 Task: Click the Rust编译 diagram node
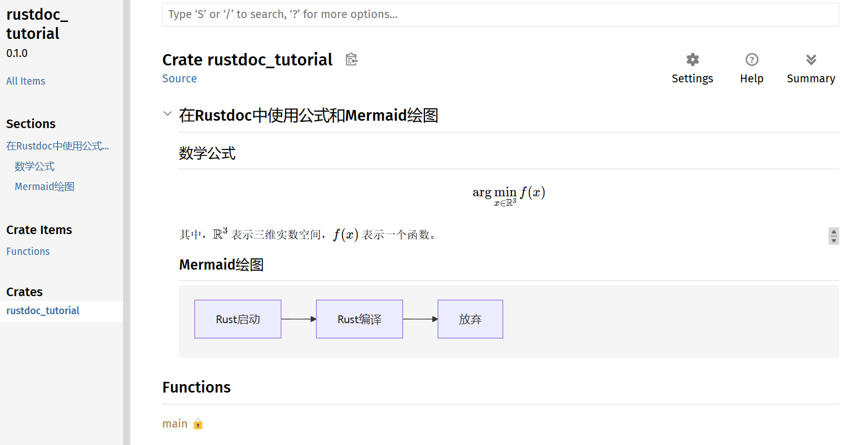(x=360, y=319)
